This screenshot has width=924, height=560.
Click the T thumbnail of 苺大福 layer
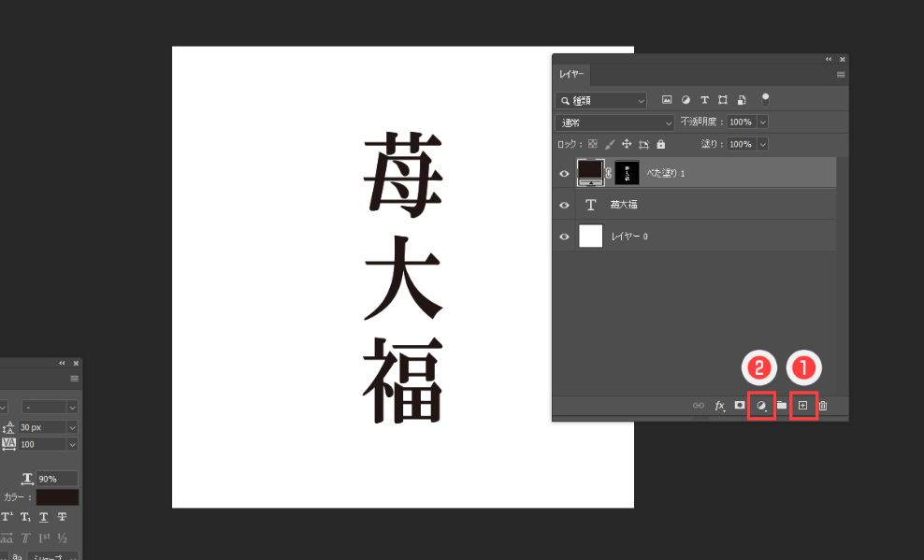590,205
